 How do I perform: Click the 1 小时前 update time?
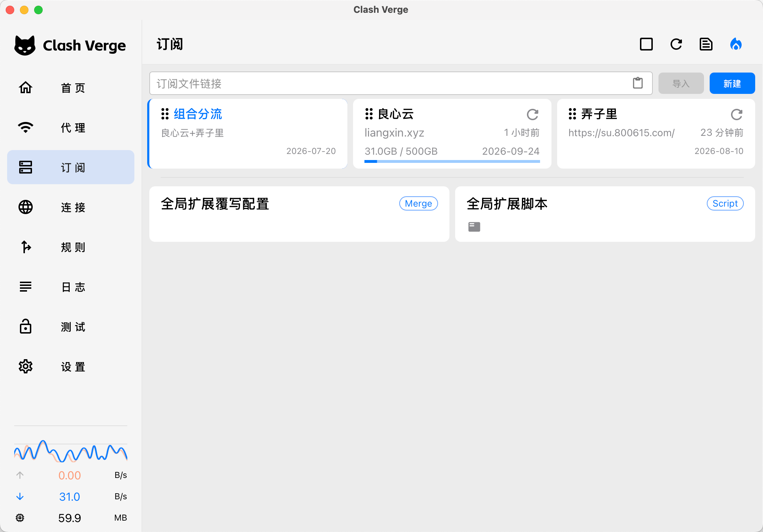pyautogui.click(x=522, y=133)
